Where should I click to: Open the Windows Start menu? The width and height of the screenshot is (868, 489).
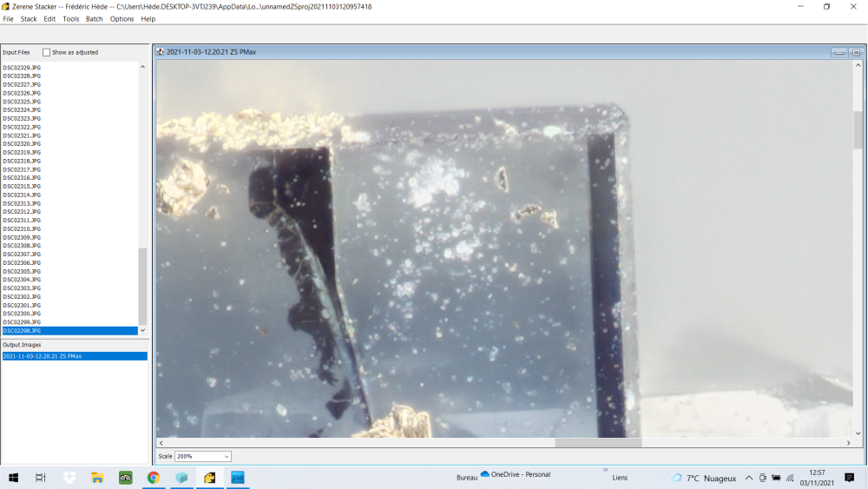coord(14,478)
